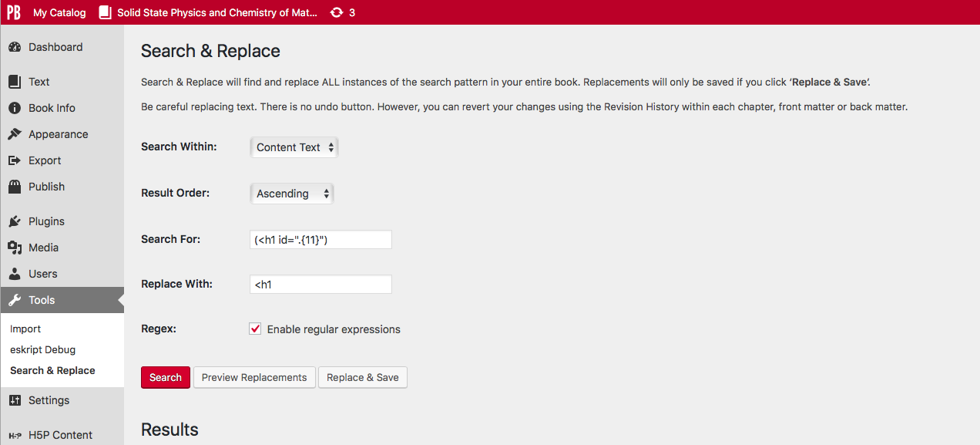Click the Appearance paintbrush icon
Image resolution: width=980 pixels, height=445 pixels.
tap(15, 134)
